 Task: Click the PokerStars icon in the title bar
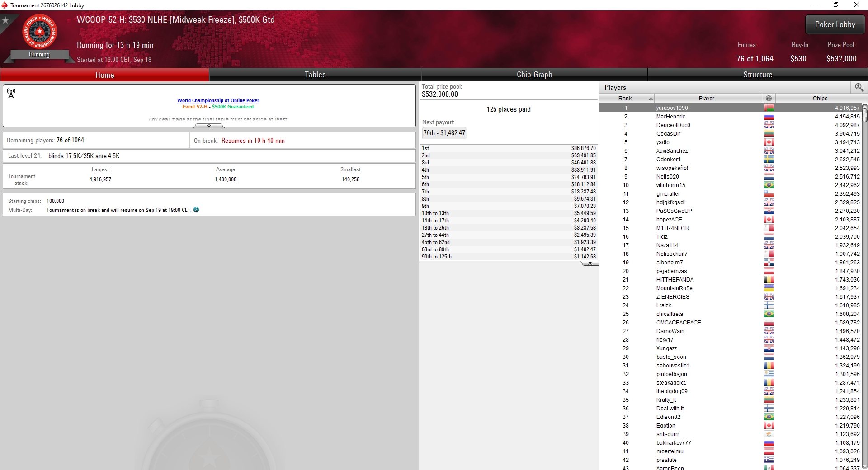[x=5, y=5]
